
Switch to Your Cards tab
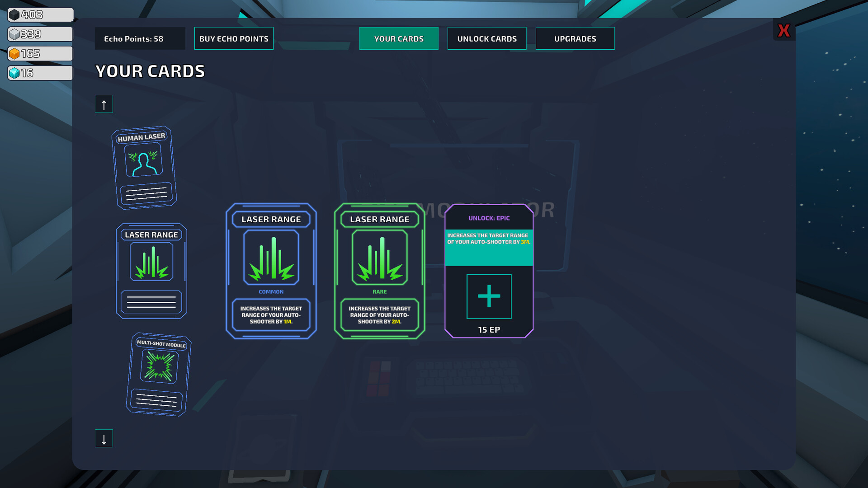[x=399, y=39]
